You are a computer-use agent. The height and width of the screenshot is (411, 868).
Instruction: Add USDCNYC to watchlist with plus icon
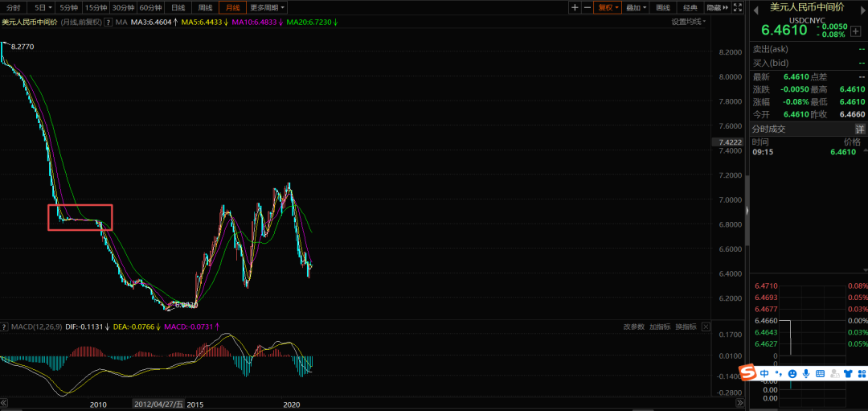(x=854, y=31)
